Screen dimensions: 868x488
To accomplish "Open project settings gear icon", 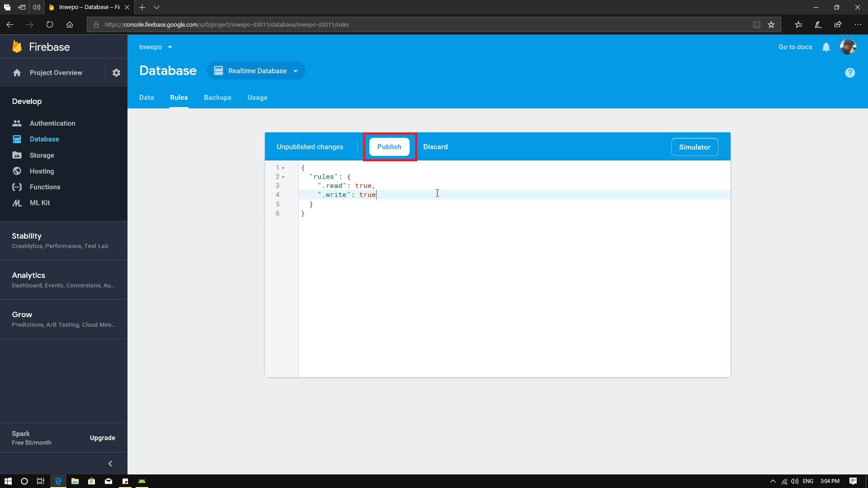I will coord(116,73).
